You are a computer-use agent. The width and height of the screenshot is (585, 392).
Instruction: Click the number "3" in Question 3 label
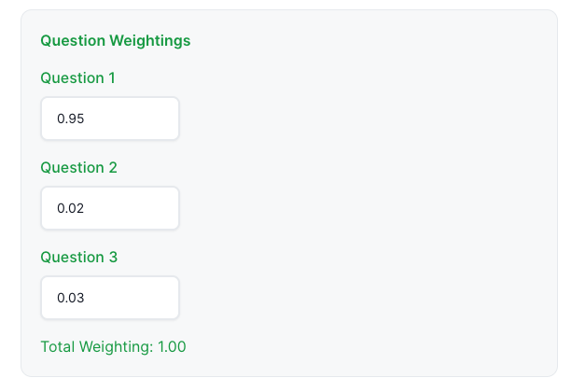(x=112, y=258)
